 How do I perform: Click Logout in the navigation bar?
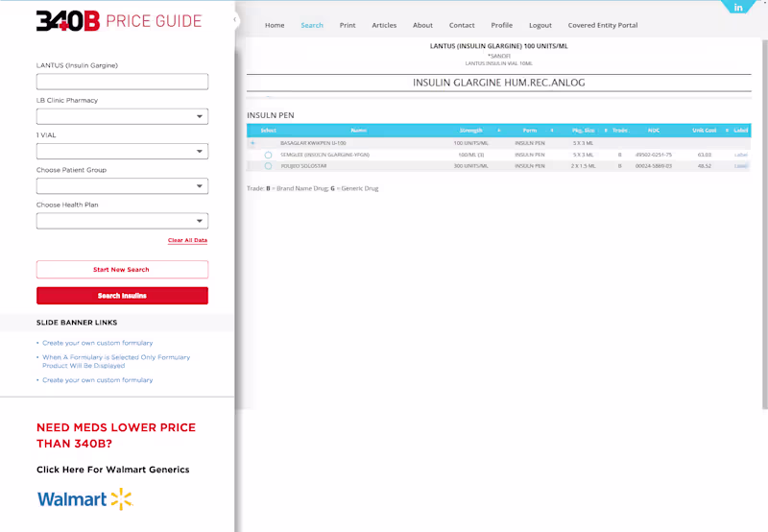[x=540, y=25]
